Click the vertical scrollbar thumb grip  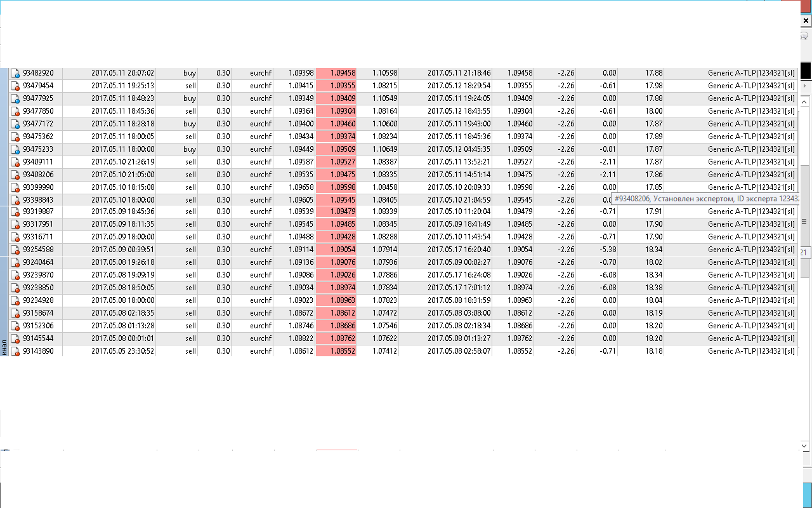[x=804, y=222]
